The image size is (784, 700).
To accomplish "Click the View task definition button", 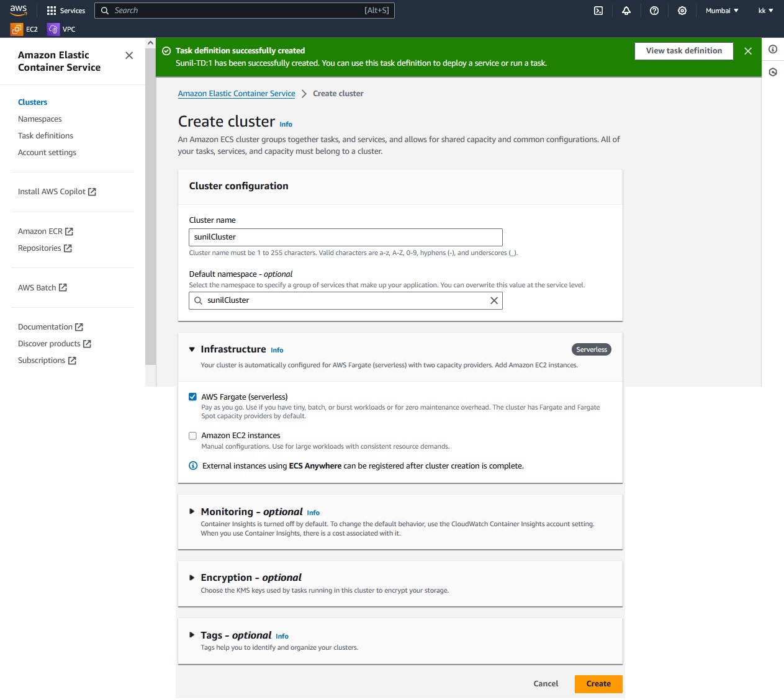I will 683,51.
